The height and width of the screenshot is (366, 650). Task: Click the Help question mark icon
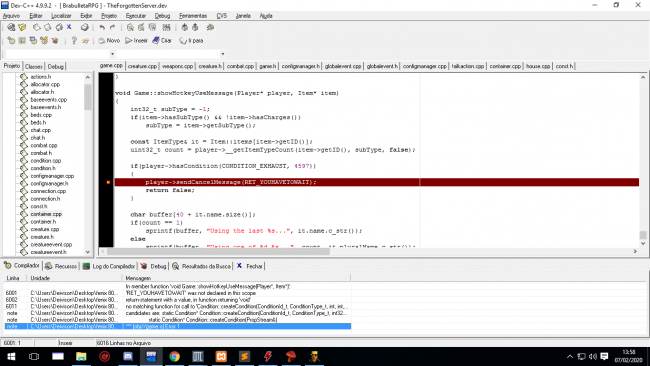[74, 41]
